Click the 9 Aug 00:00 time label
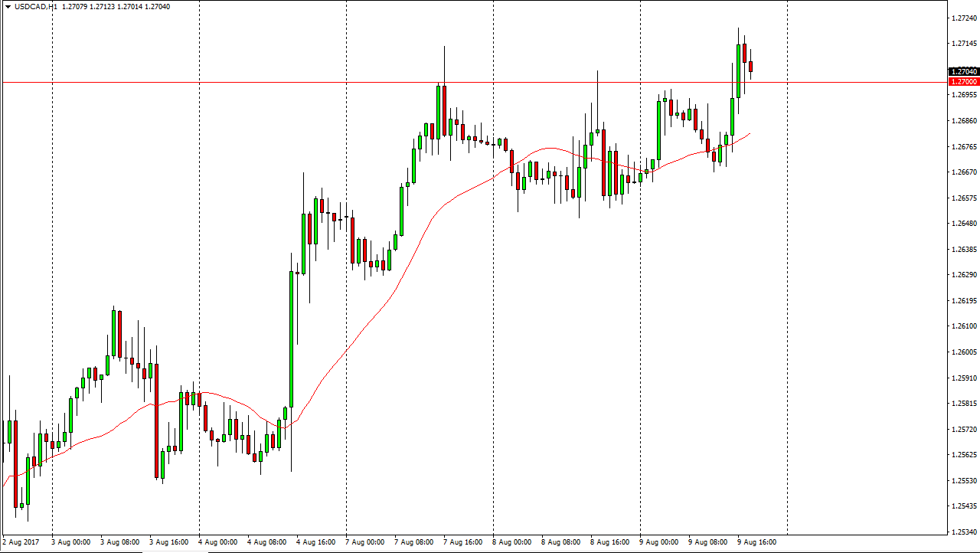Image resolution: width=980 pixels, height=553 pixels. point(659,542)
